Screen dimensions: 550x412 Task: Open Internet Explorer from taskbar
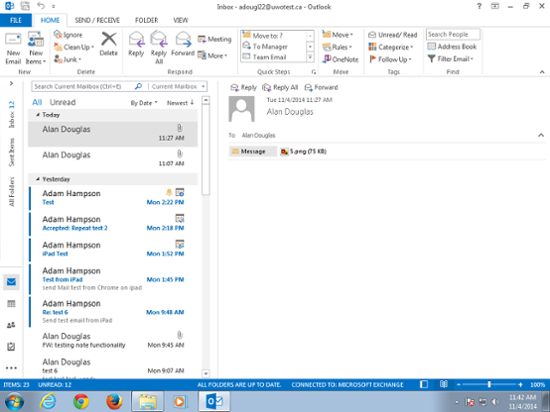click(x=48, y=401)
